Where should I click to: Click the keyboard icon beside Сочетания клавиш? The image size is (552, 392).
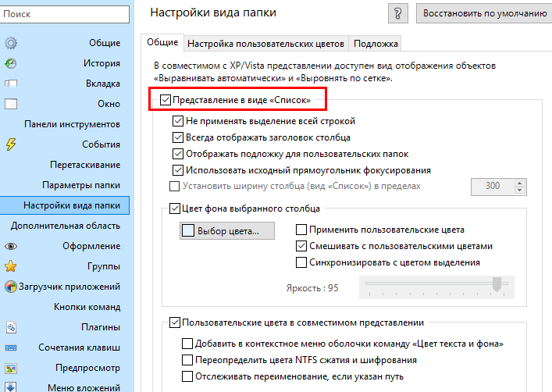[11, 348]
